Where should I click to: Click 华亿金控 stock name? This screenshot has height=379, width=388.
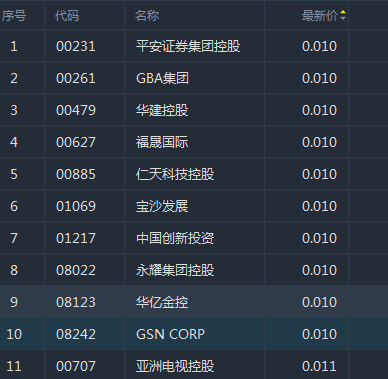click(162, 302)
